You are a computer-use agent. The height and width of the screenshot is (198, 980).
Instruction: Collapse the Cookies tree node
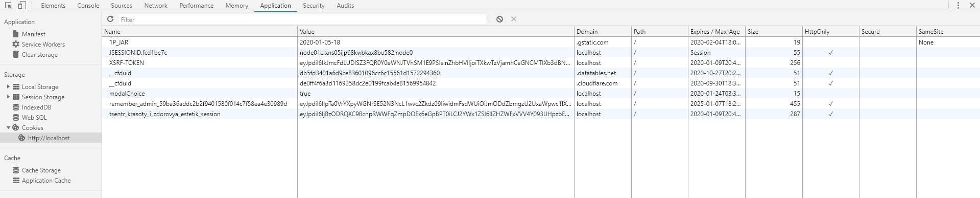(x=8, y=127)
